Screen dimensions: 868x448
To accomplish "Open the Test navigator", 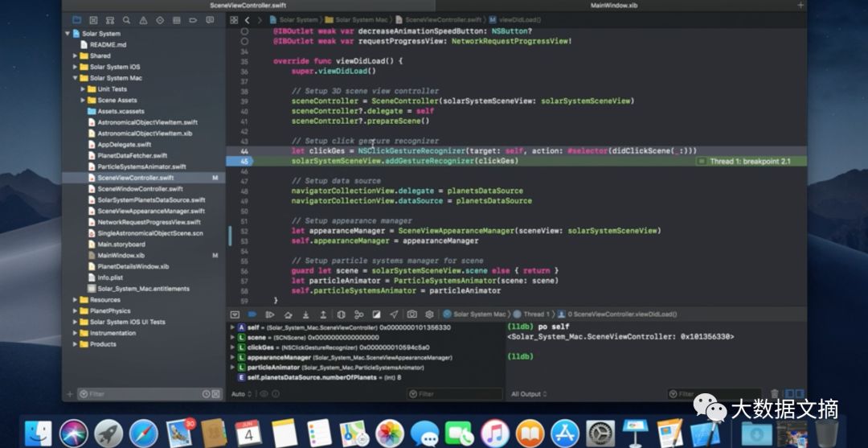I will point(160,20).
